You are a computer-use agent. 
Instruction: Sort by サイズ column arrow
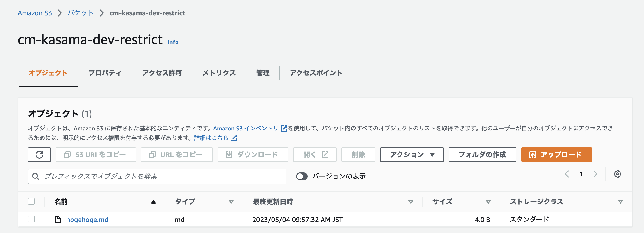488,202
